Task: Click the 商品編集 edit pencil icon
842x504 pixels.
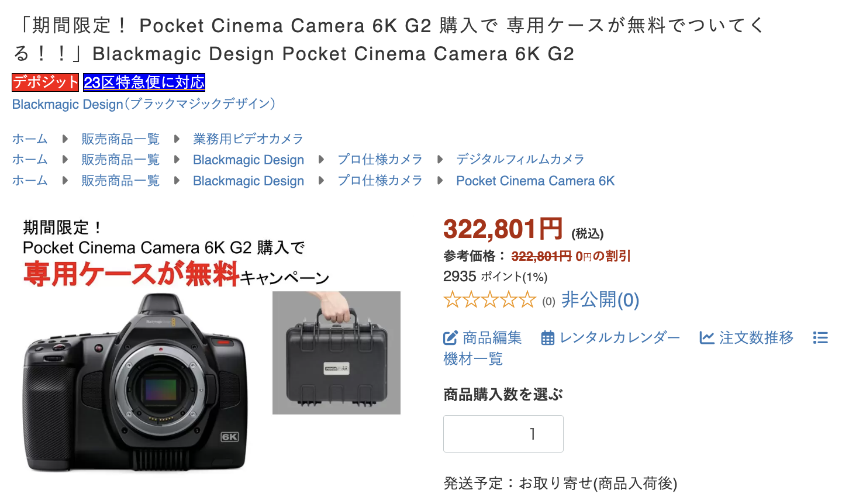Action: click(450, 338)
